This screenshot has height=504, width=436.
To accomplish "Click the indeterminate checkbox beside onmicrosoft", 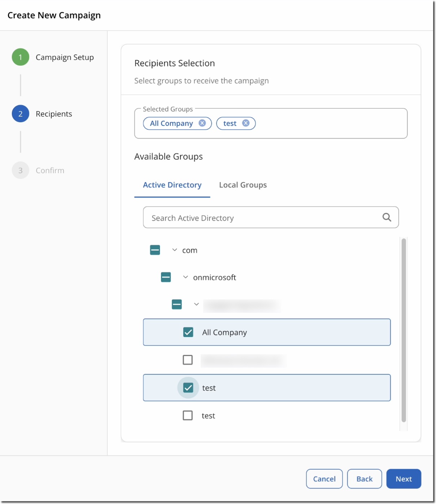I will point(166,277).
